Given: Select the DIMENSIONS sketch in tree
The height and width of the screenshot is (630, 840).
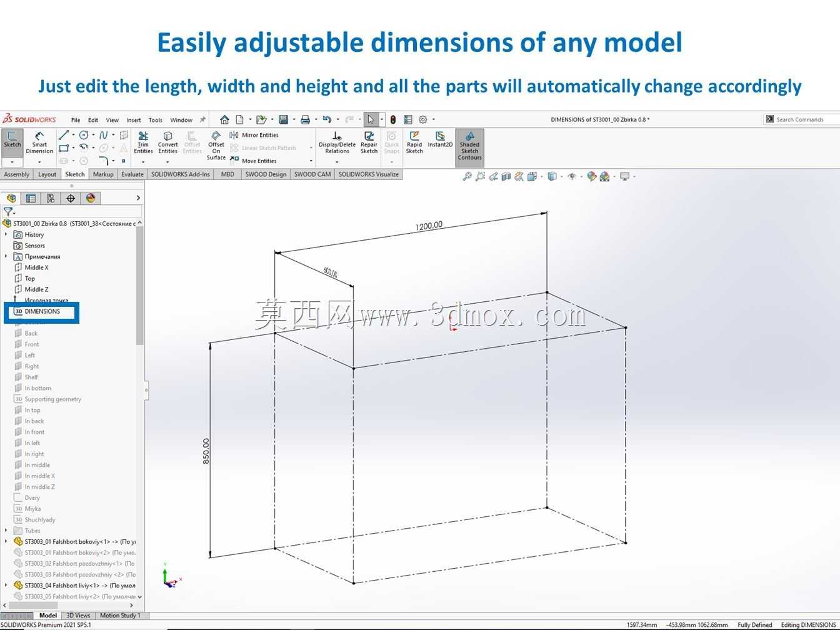Looking at the screenshot, I should tap(42, 311).
